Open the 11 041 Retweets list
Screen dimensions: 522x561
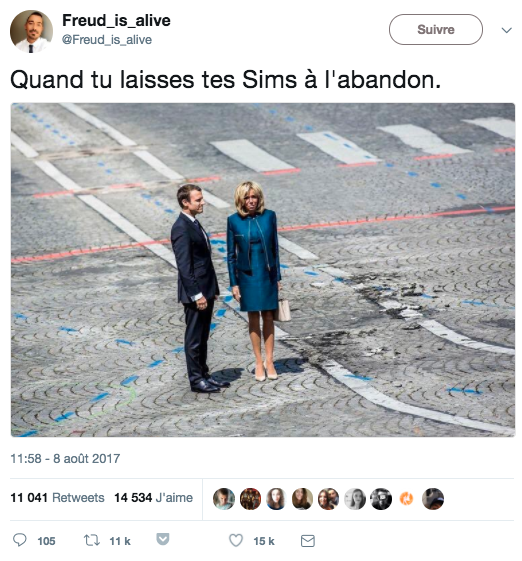tap(57, 497)
